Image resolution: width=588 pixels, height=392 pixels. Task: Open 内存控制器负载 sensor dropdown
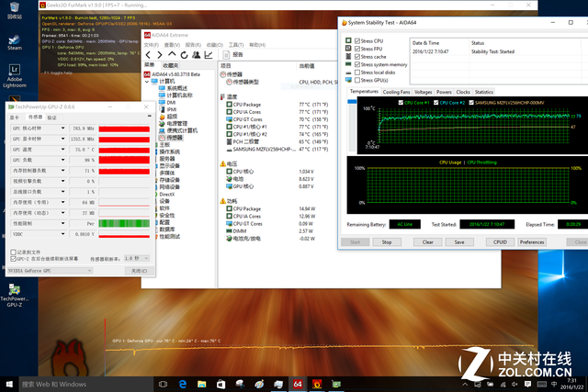(x=62, y=171)
